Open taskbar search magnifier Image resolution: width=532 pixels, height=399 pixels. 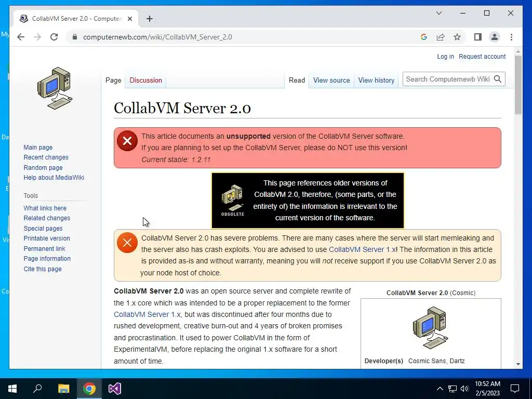click(x=37, y=389)
